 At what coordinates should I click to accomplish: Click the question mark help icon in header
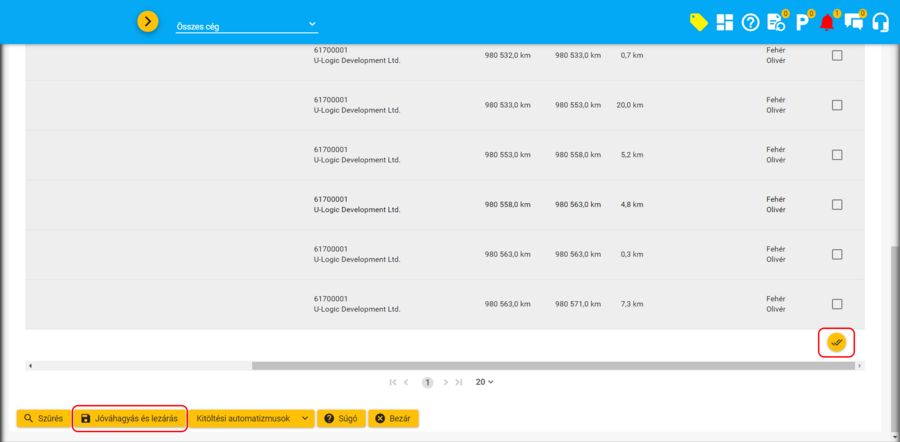(750, 22)
